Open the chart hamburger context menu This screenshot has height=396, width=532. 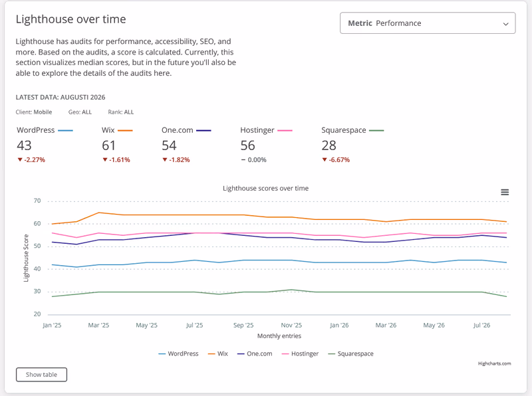point(505,192)
